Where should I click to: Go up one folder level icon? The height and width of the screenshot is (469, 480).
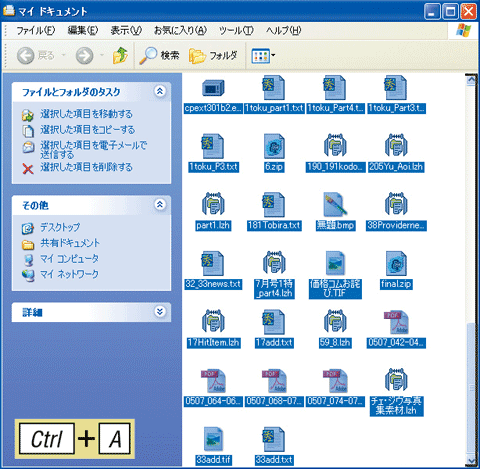coord(120,55)
